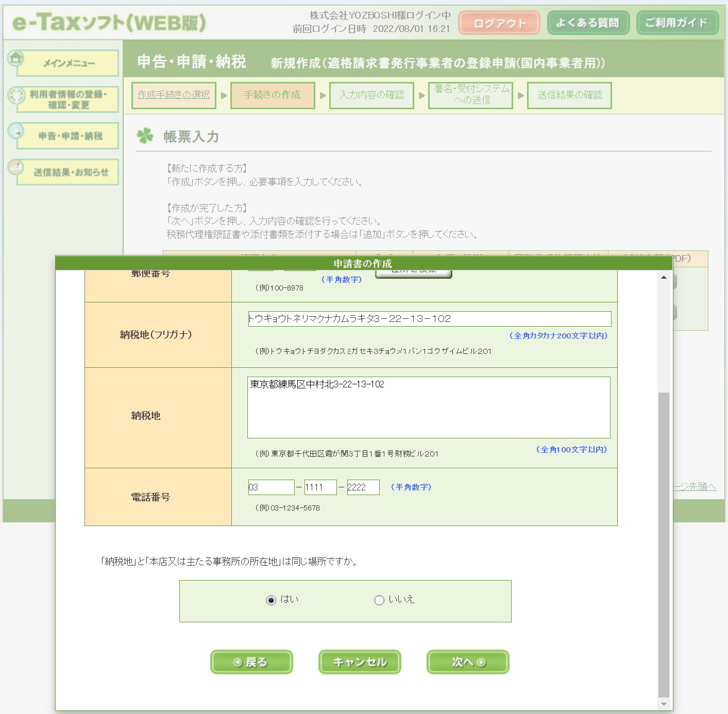
Task: Go to 作成手続きの選択 step
Action: [174, 95]
